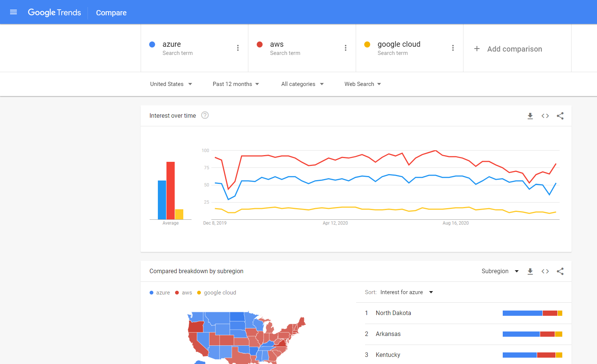Click the red aws average bar
Image resolution: width=597 pixels, height=364 pixels.
[171, 191]
